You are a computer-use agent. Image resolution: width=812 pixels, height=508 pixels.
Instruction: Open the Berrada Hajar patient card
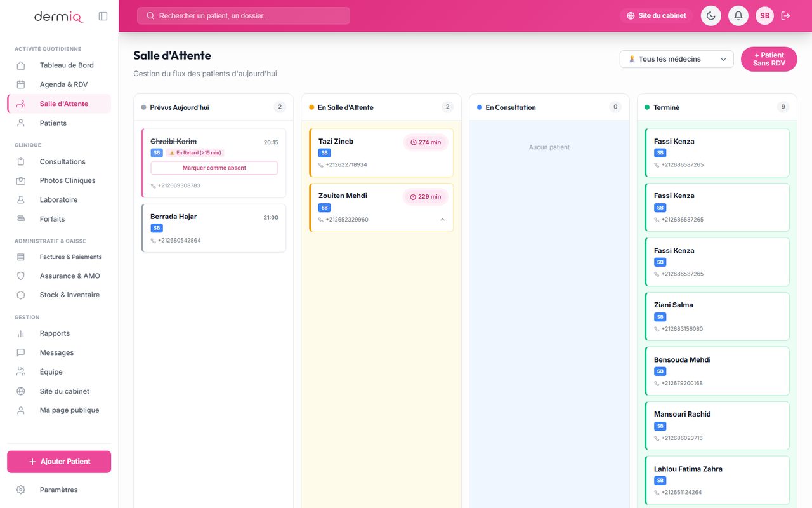214,228
